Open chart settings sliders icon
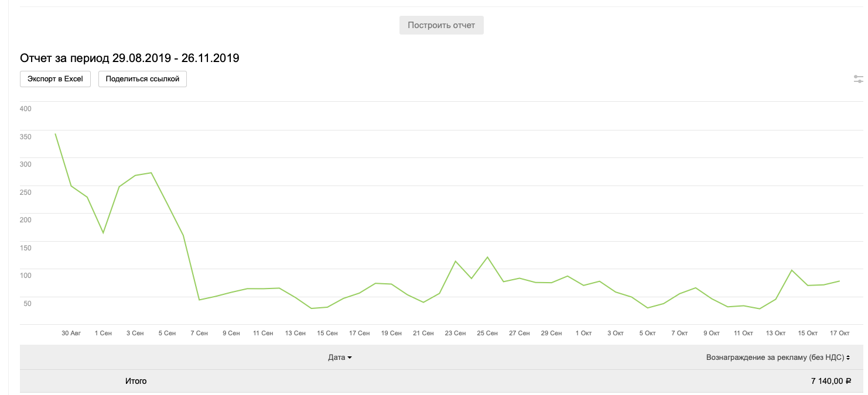The width and height of the screenshot is (868, 395). click(x=859, y=79)
